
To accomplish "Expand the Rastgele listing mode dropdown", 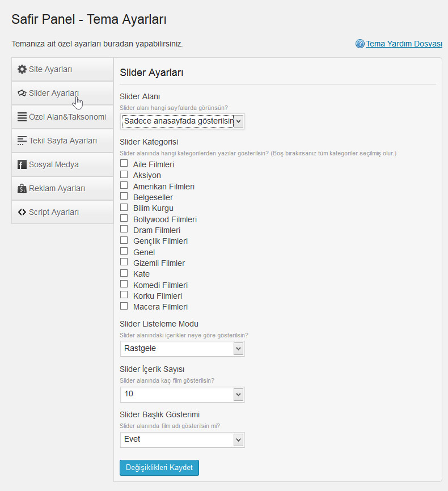I will 183,349.
